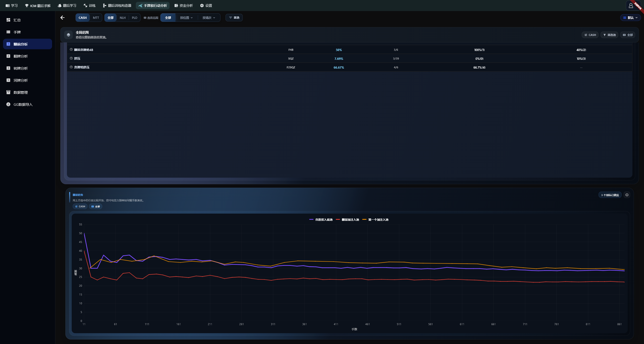Go to 转牌分析 in sidebar
This screenshot has height=344, width=644.
pyautogui.click(x=27, y=68)
